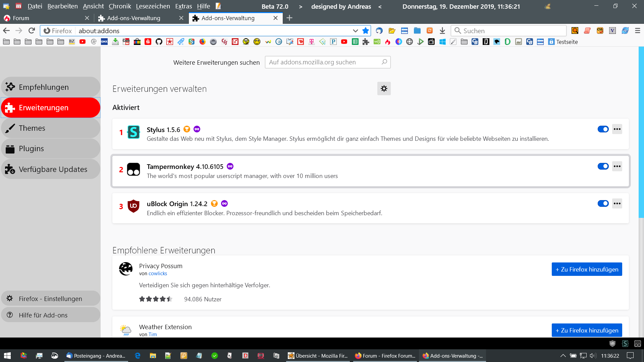Open the hamburger application menu
Screen dimensions: 644x362
pos(637,31)
